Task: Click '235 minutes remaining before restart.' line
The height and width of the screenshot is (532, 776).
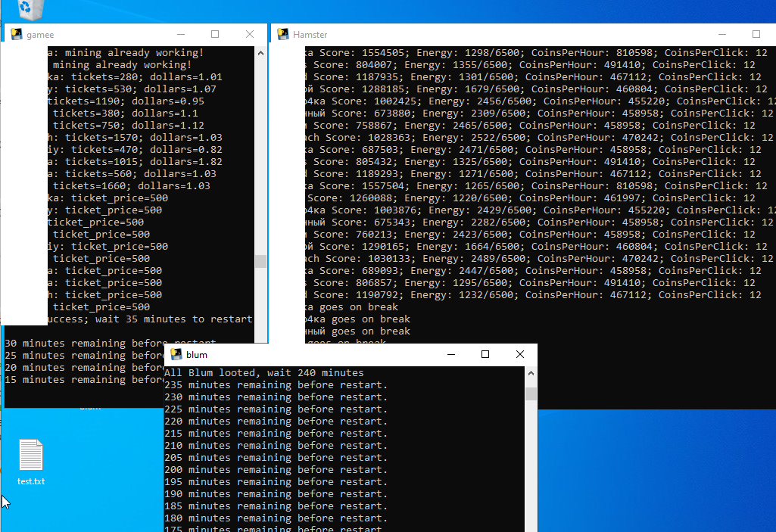Action: pos(276,385)
